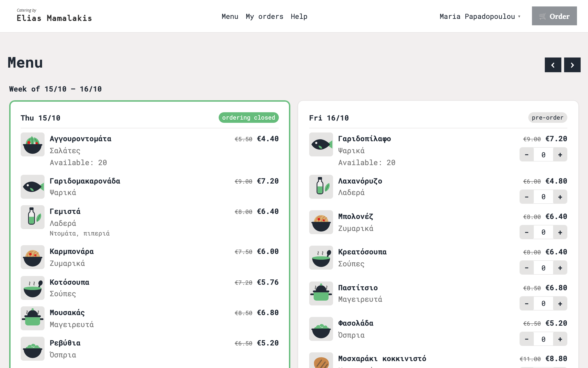
Task: Open the Menu navigation item
Action: pos(230,16)
